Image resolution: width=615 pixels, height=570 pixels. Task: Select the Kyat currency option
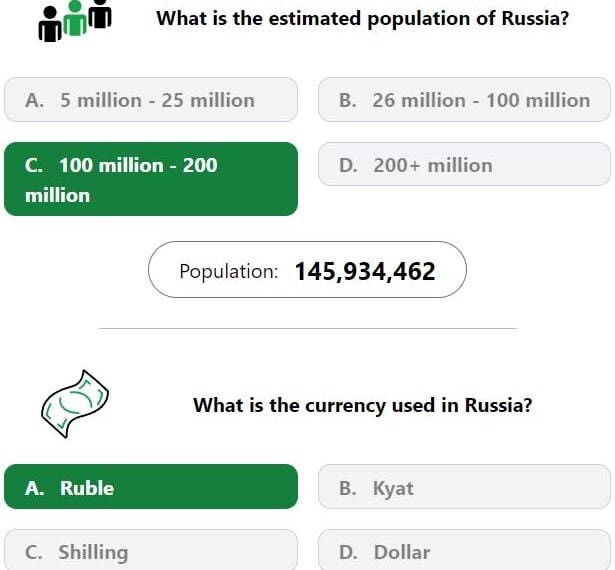[x=464, y=486]
